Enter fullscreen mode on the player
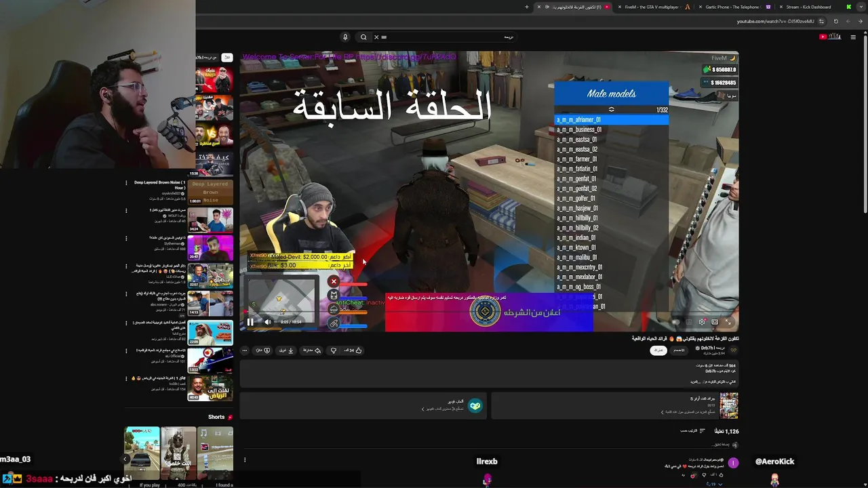Image resolution: width=868 pixels, height=488 pixels. 728,322
